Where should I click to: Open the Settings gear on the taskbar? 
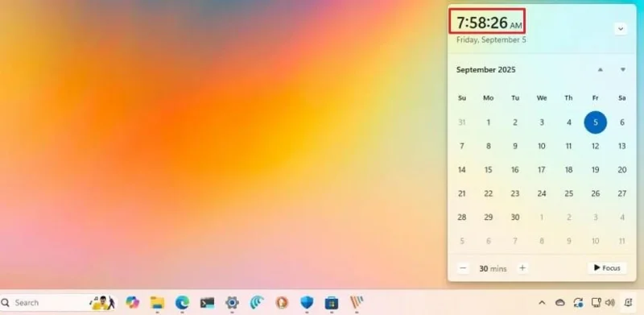(232, 303)
